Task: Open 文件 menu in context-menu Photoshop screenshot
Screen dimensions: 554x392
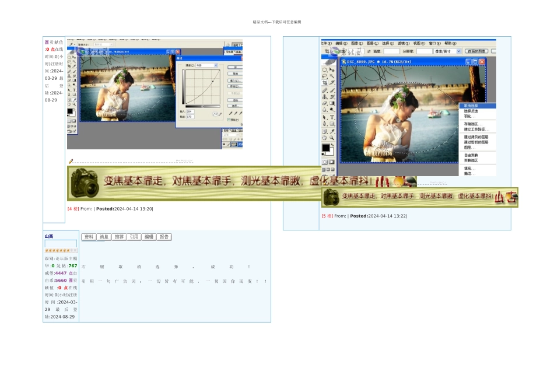Action: click(x=326, y=43)
